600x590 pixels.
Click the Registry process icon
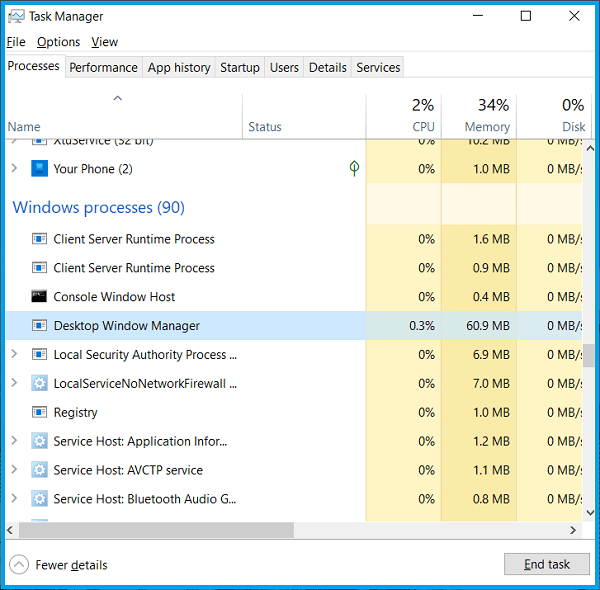[x=39, y=412]
